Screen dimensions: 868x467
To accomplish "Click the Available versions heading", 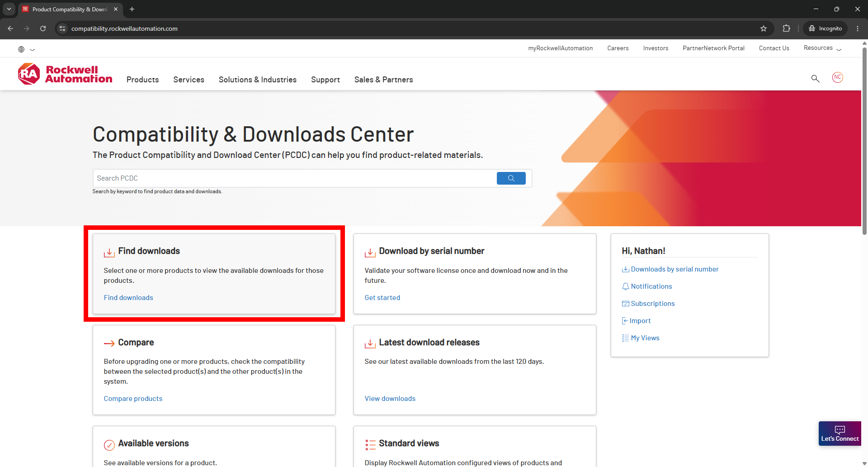I will point(153,443).
